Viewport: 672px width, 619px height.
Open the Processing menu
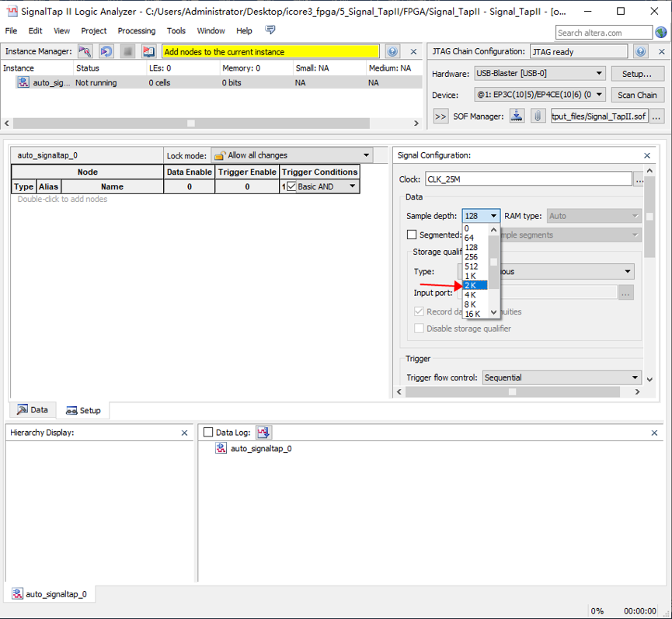(x=136, y=31)
